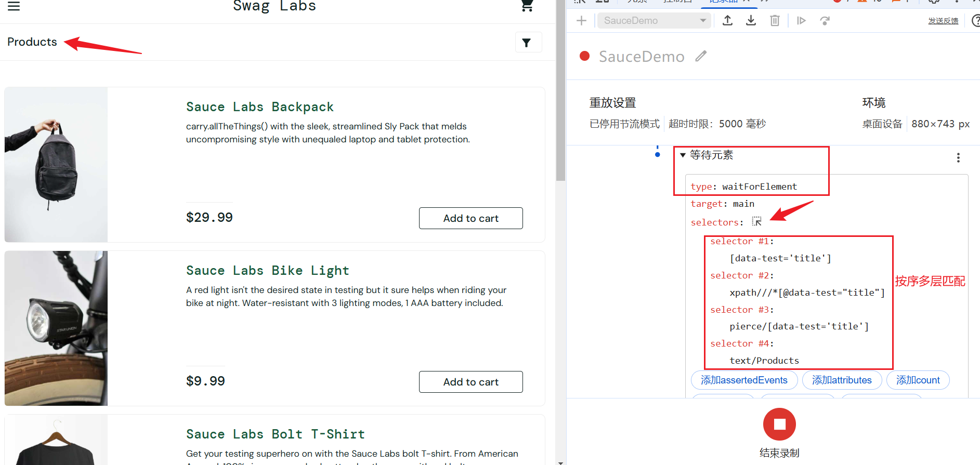Click the 已停用节流模式 throttling setting
This screenshot has width=980, height=465.
point(624,124)
